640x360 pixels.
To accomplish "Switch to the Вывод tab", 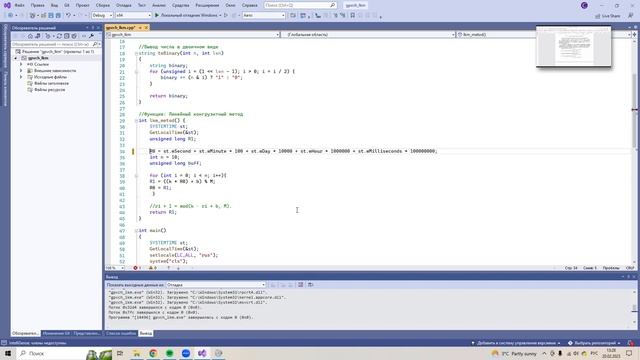I will pos(146,333).
